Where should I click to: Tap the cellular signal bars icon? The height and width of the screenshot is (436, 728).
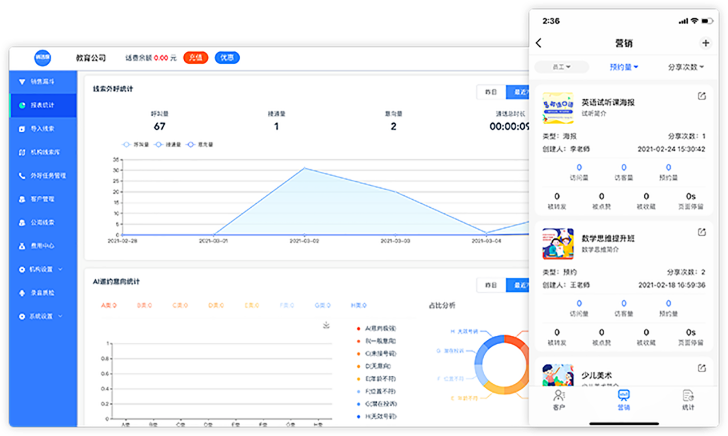(683, 21)
